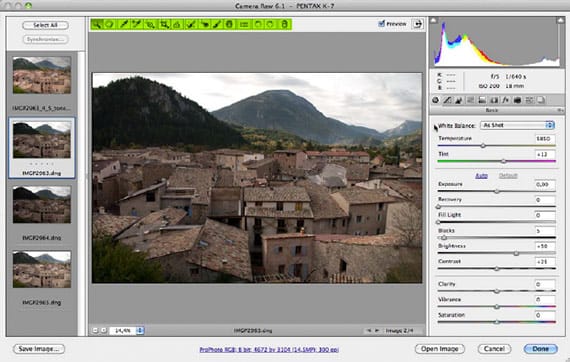Click the Blacks value field

(545, 231)
